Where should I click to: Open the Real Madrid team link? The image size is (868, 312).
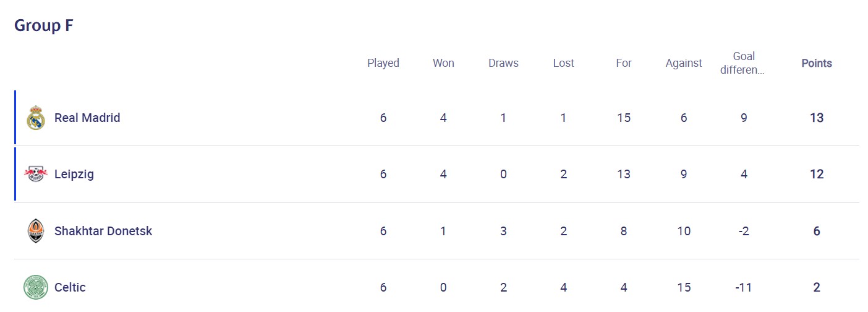(x=87, y=118)
